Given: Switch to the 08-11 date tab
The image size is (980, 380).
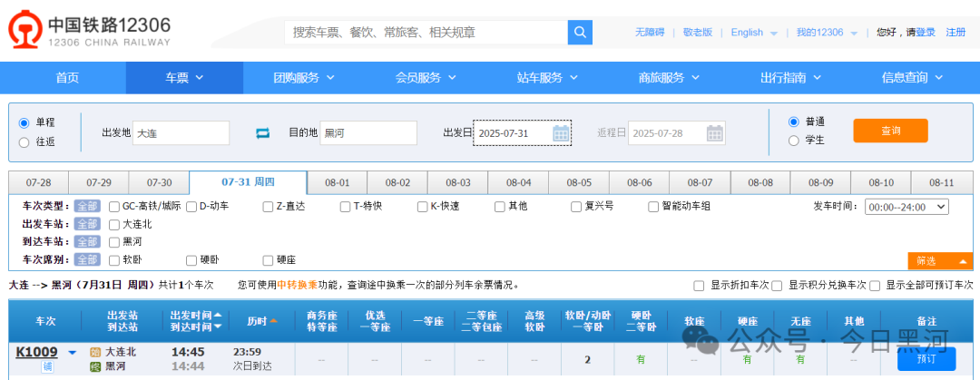Looking at the screenshot, I should coord(941,183).
